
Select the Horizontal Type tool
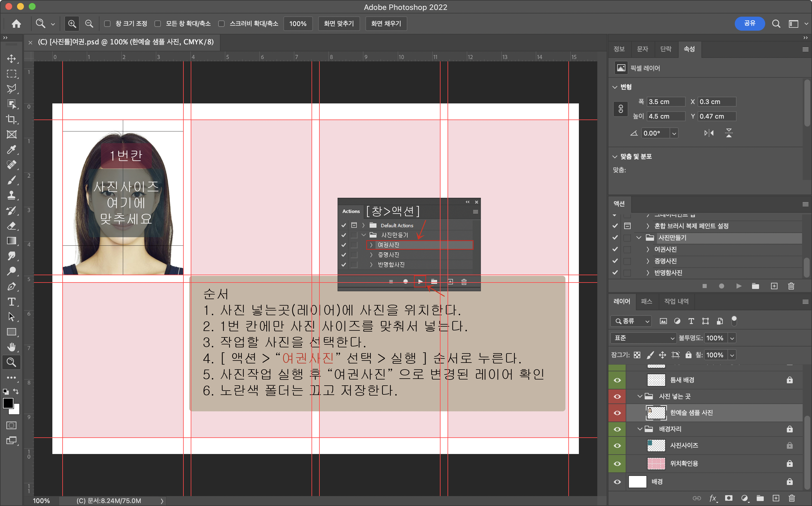click(11, 301)
